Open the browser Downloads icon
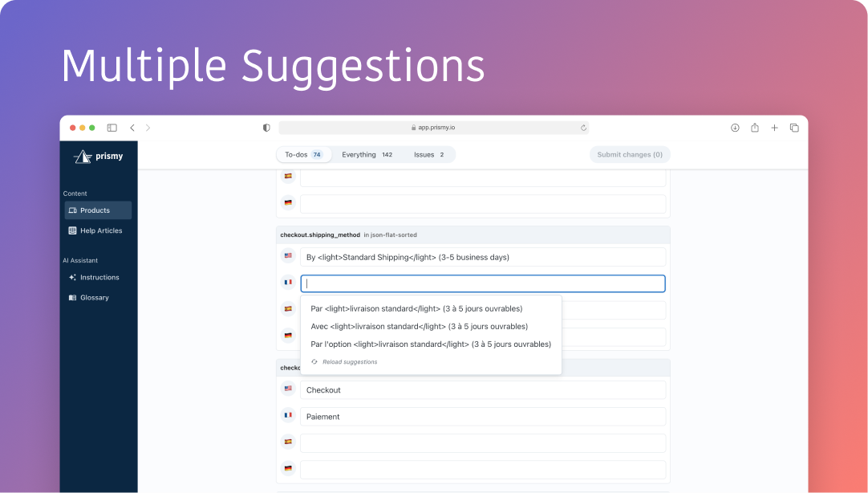This screenshot has width=868, height=493. pos(734,127)
